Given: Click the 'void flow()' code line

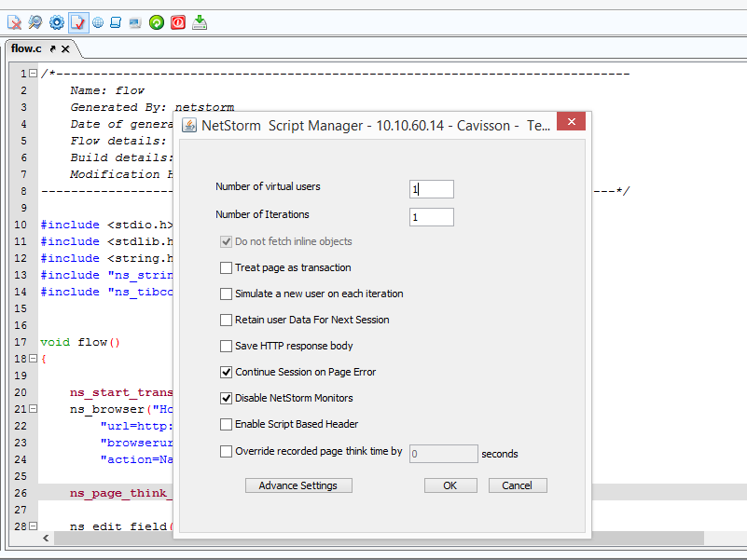Looking at the screenshot, I should (80, 342).
